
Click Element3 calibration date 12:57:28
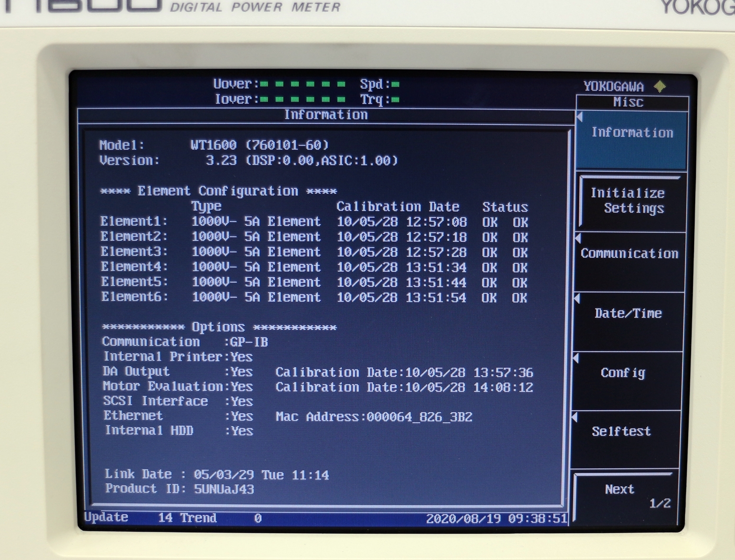(402, 253)
